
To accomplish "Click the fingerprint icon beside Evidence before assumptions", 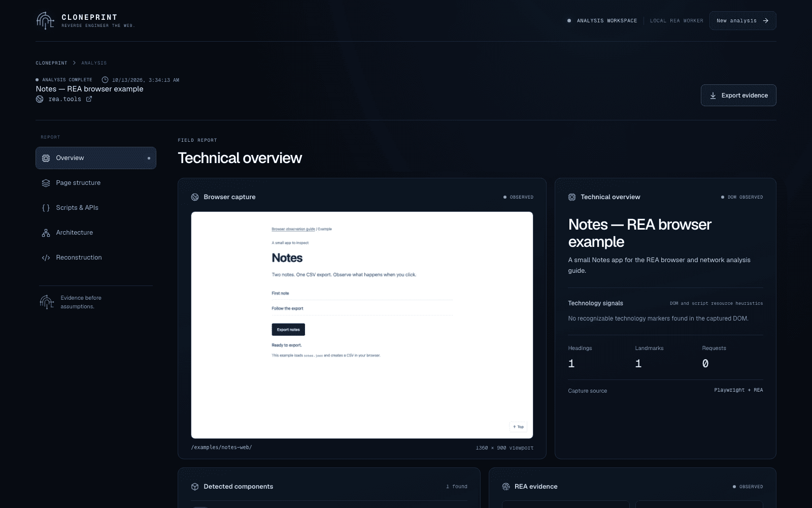I will pyautogui.click(x=47, y=302).
